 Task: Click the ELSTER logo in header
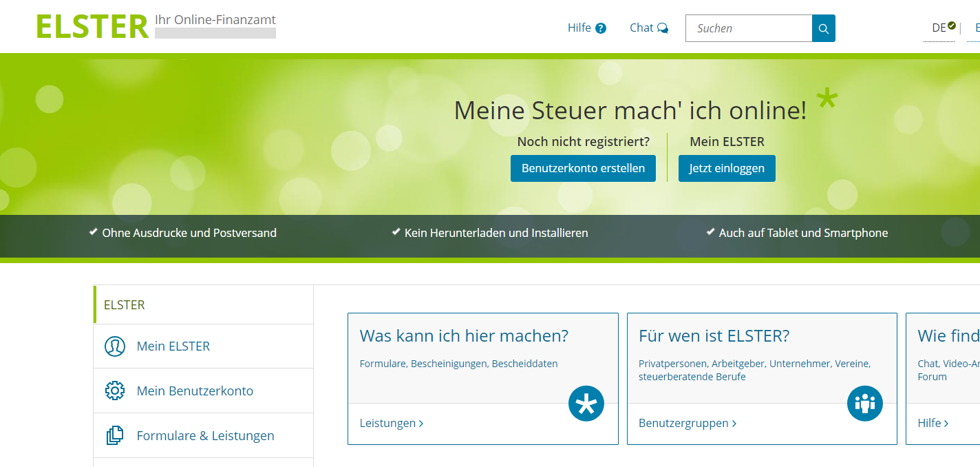point(92,27)
